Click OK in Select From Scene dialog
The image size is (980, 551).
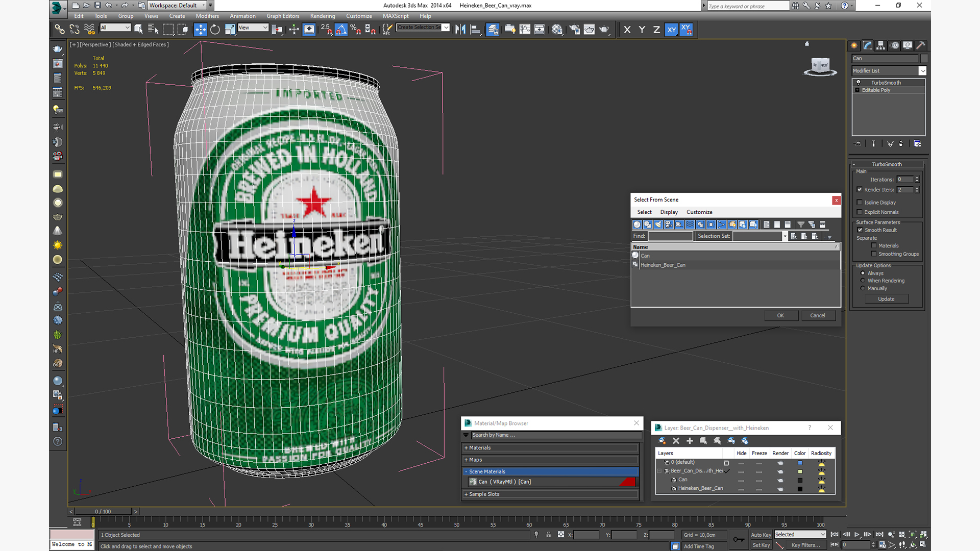coord(780,315)
